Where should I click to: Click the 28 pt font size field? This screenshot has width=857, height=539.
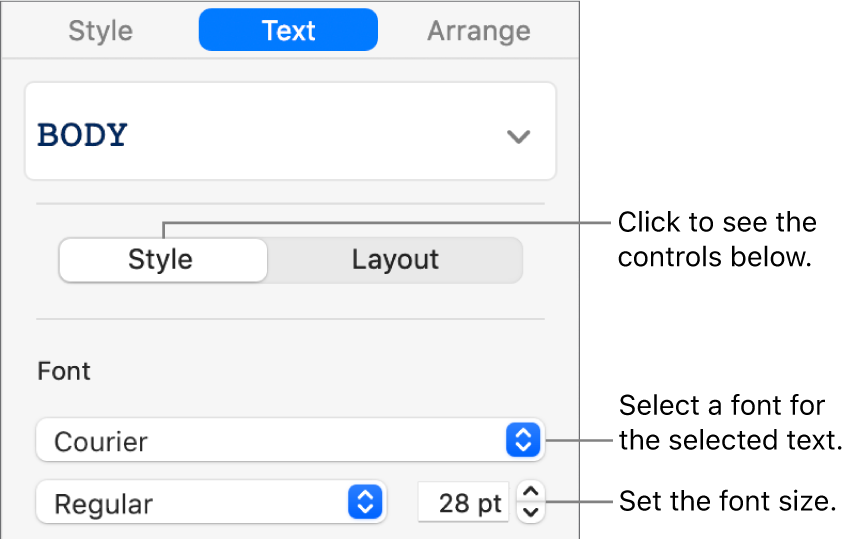[x=464, y=503]
